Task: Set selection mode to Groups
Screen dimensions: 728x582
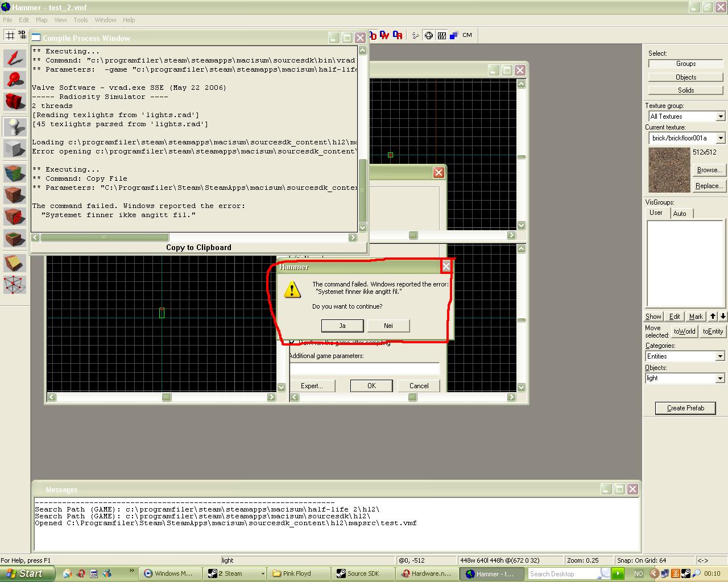Action: pyautogui.click(x=686, y=64)
